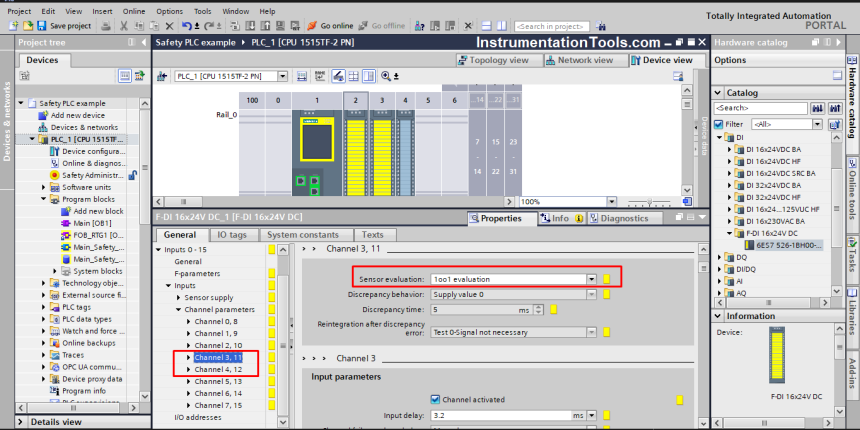The height and width of the screenshot is (430, 860).
Task: Open the Filter <All> profile dropdown
Action: tap(817, 125)
